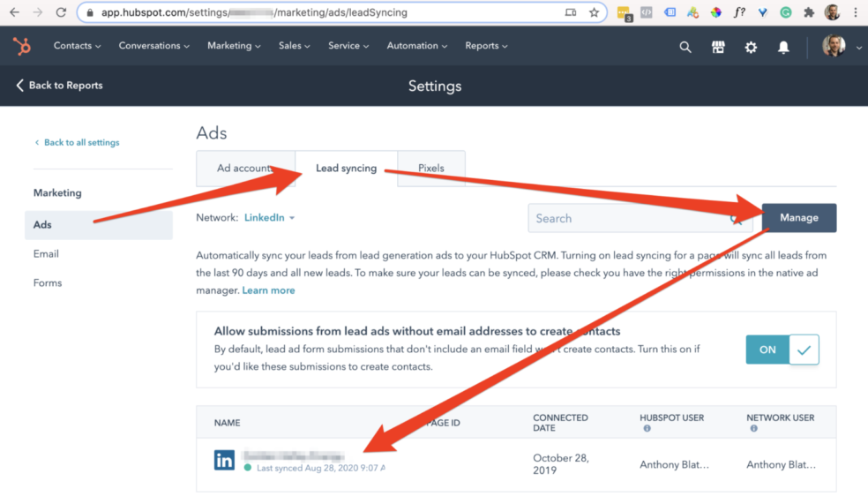Click the HubSpot sprocket logo
Screen dimensions: 868x504
(22, 46)
